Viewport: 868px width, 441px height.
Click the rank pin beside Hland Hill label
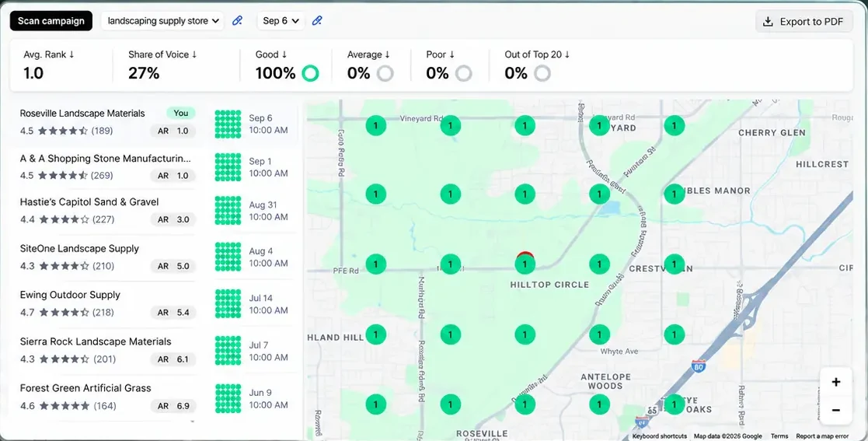tap(376, 334)
